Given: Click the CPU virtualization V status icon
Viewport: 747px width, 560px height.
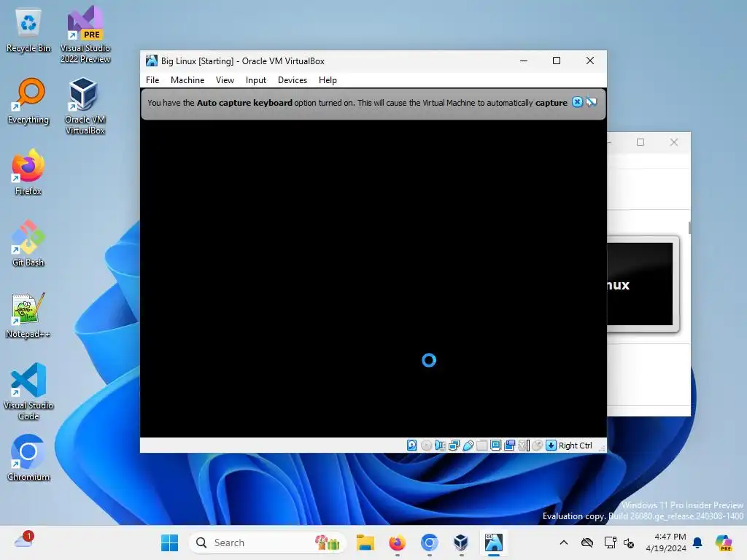Looking at the screenshot, I should 524,446.
